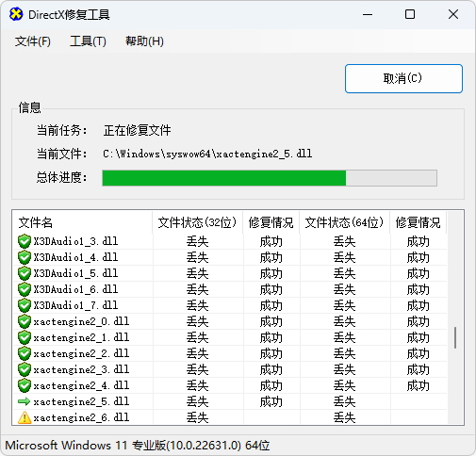
Task: Click the 取消(C) cancel button
Action: tap(403, 78)
